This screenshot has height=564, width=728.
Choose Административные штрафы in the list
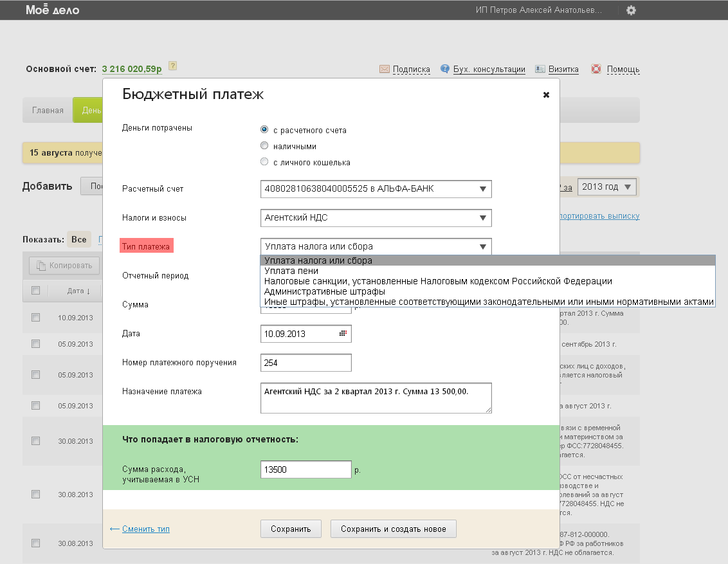pos(325,291)
